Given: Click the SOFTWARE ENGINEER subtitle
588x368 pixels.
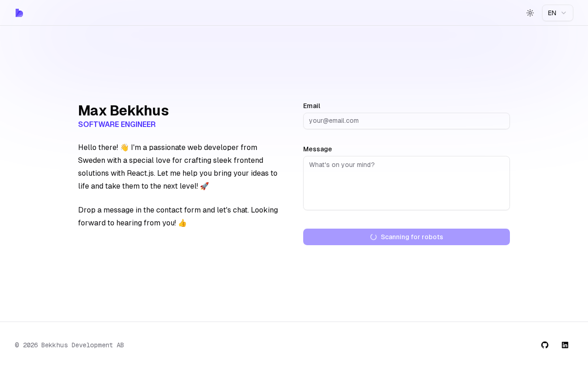Looking at the screenshot, I should coord(117,125).
